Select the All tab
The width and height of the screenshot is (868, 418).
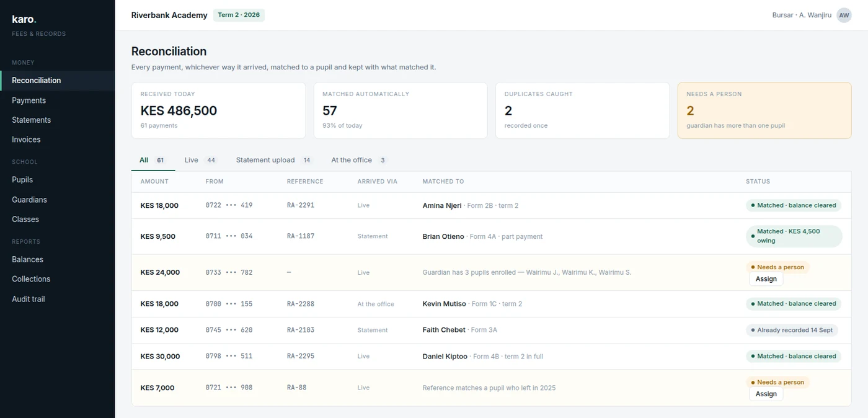(x=153, y=160)
